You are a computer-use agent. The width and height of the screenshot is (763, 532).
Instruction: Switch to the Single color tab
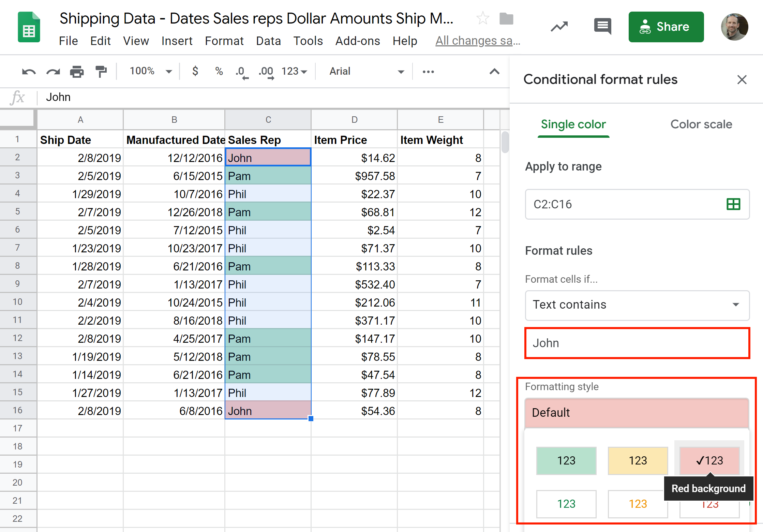click(x=573, y=124)
